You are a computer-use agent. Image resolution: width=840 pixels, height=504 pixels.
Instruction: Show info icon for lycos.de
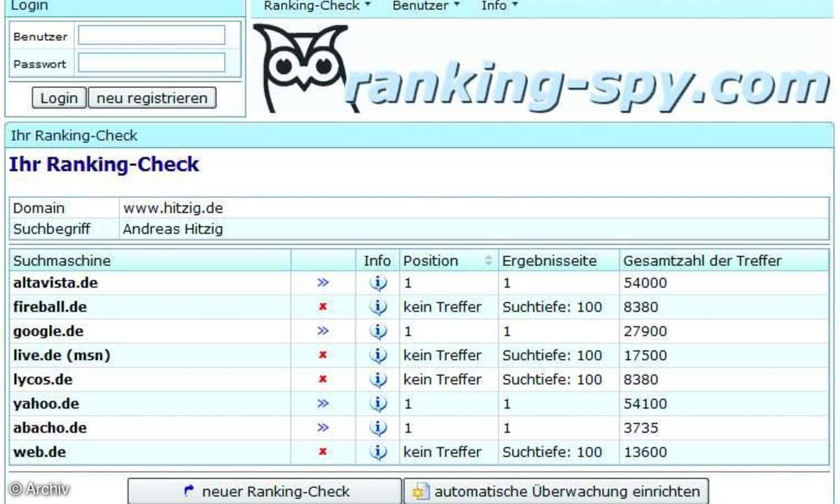[x=378, y=379]
